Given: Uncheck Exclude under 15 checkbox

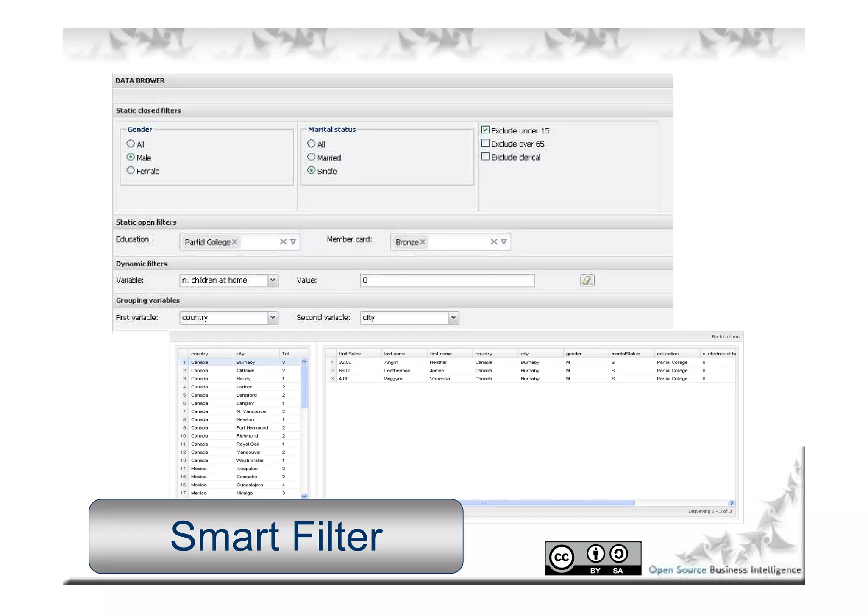Looking at the screenshot, I should [486, 130].
